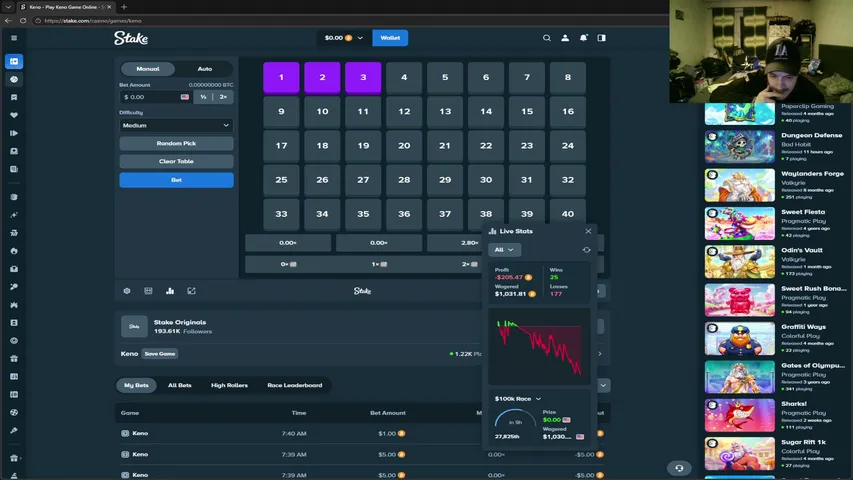Open the notifications bell
The width and height of the screenshot is (853, 480).
pyautogui.click(x=583, y=38)
